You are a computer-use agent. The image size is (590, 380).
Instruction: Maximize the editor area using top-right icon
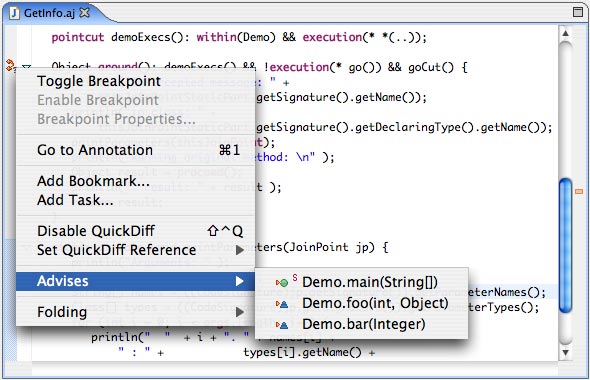(578, 12)
